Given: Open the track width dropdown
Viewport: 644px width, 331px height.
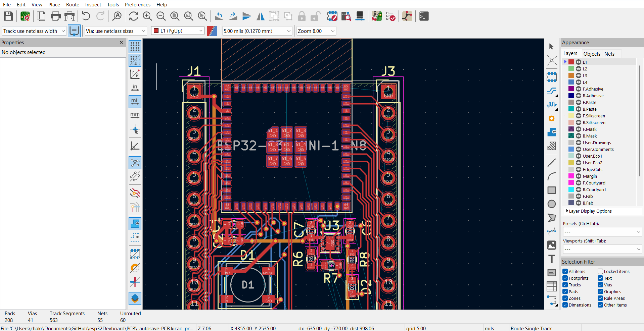Looking at the screenshot, I should pyautogui.click(x=34, y=31).
